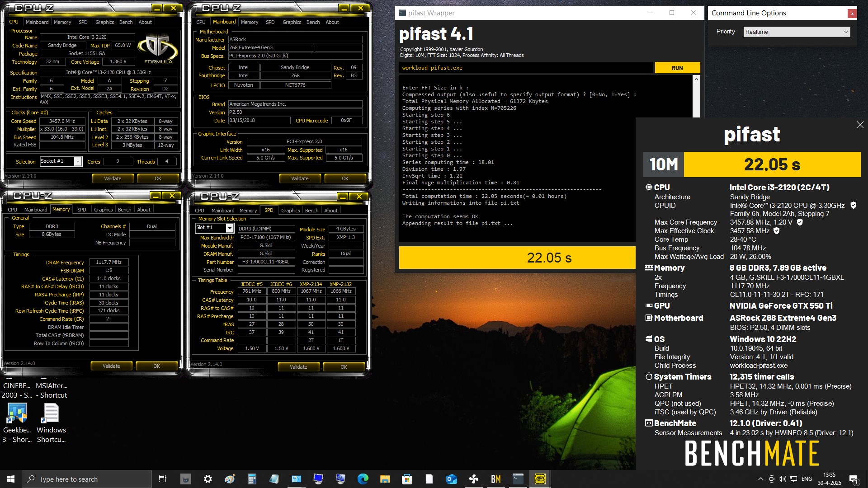
Task: Click the GPU section graphics card icon
Action: point(649,305)
